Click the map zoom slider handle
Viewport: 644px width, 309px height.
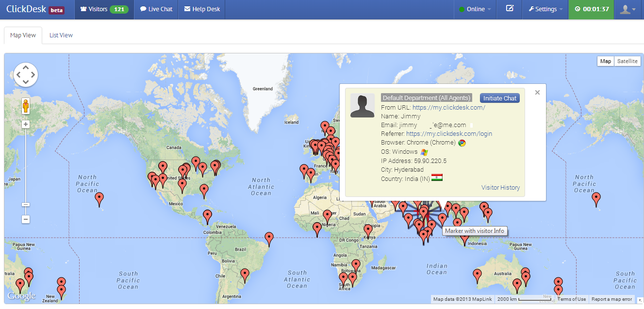26,205
